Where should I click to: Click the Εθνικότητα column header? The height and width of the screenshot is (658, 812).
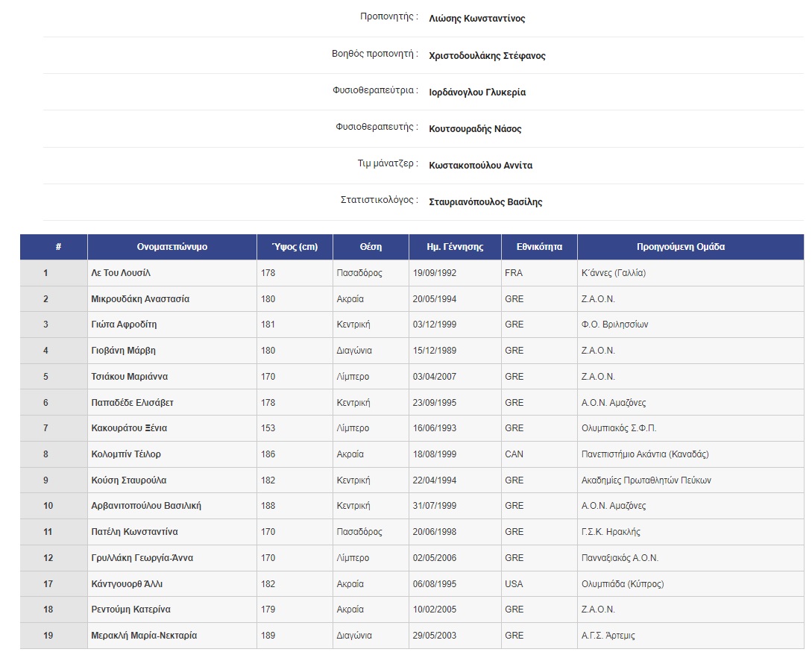coord(539,247)
